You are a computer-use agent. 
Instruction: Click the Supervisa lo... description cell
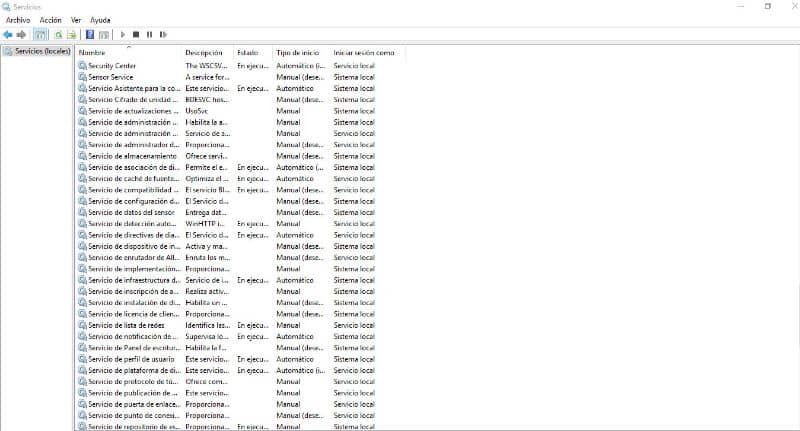coord(207,337)
